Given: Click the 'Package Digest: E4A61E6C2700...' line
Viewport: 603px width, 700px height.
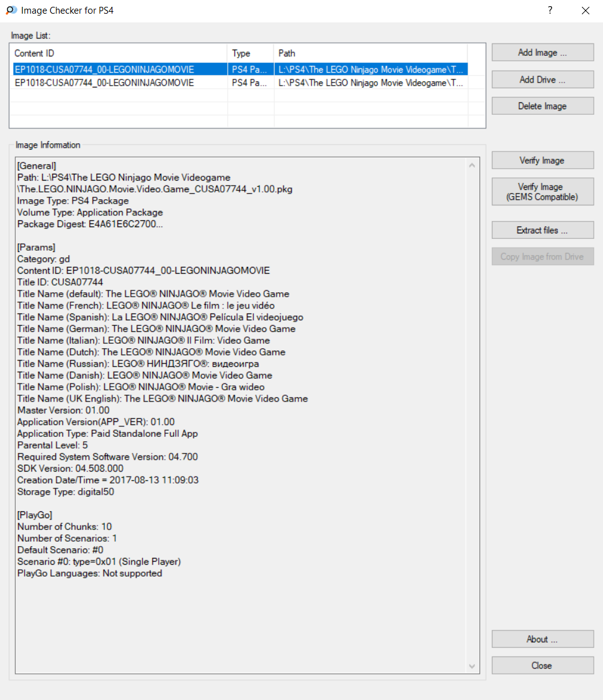Looking at the screenshot, I should coord(90,223).
